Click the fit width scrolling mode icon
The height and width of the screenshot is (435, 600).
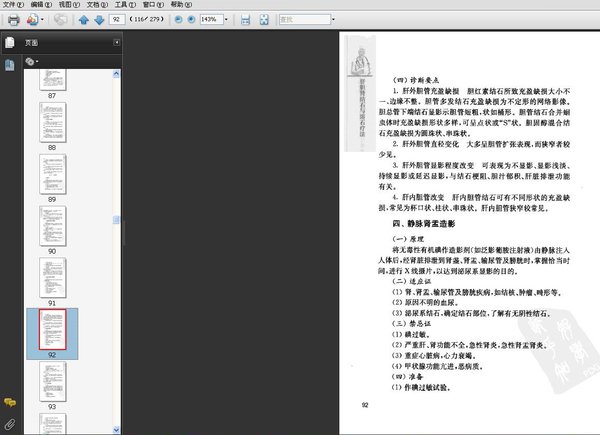click(245, 19)
